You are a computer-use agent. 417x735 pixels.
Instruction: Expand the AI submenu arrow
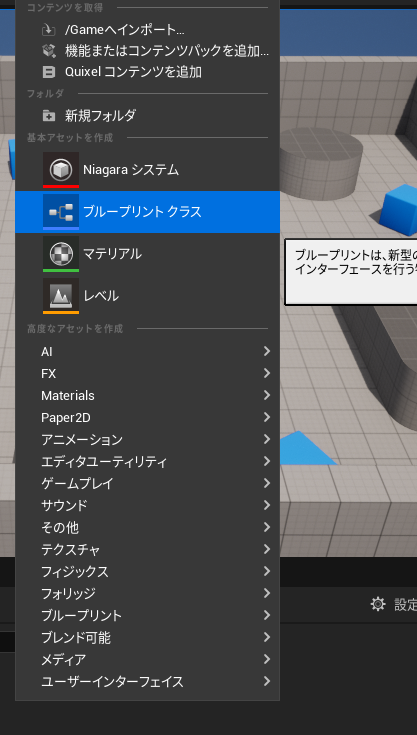pos(267,351)
